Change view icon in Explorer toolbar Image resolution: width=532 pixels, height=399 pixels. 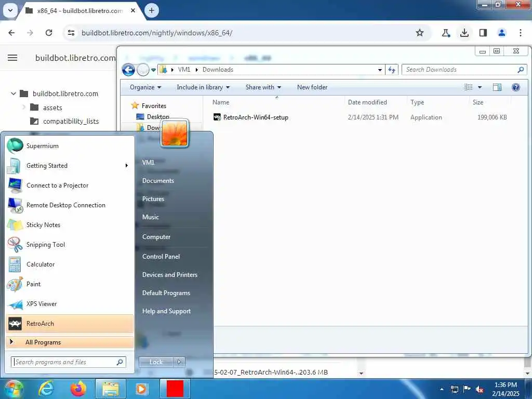click(x=469, y=87)
